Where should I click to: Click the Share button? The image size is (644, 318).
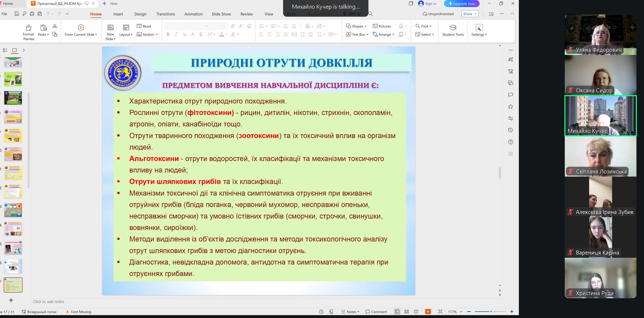[470, 14]
